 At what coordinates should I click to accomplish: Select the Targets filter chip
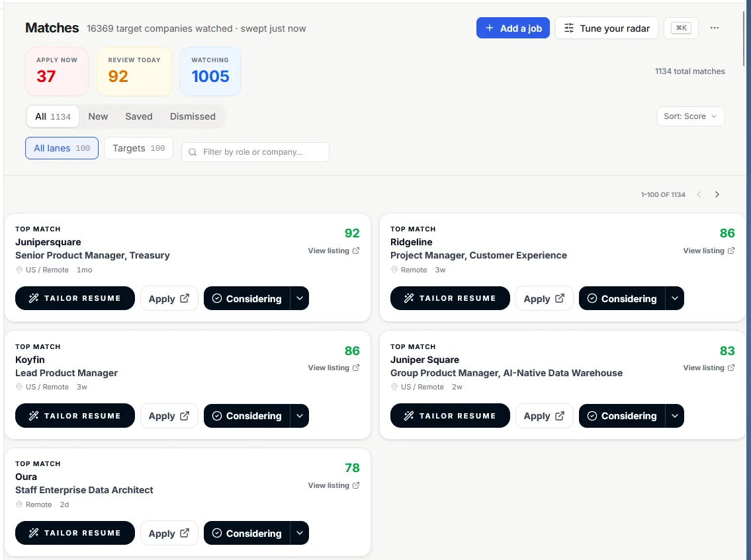tap(138, 148)
